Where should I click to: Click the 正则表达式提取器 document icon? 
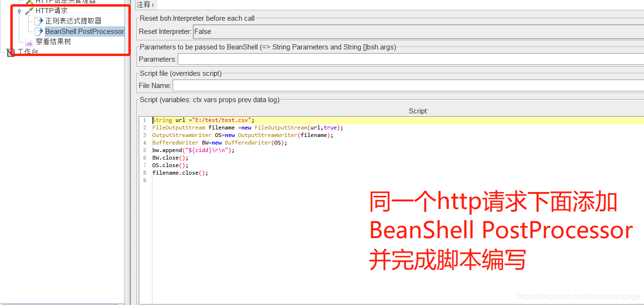click(x=38, y=21)
